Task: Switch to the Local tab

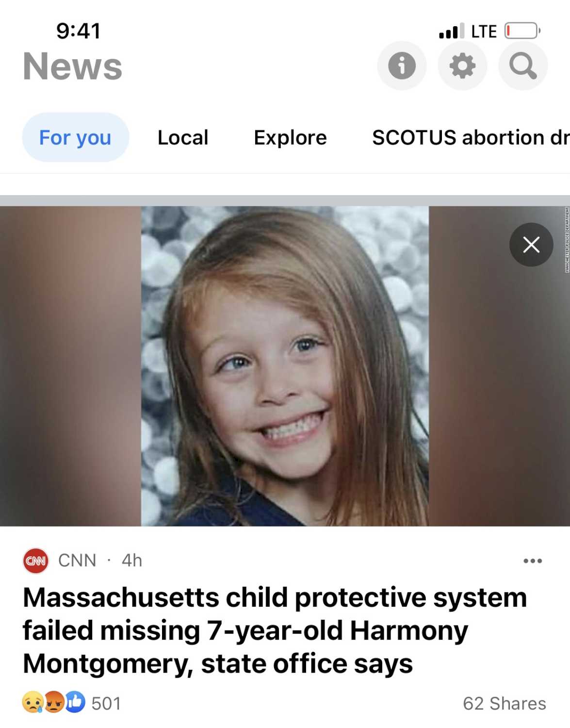Action: 183,137
